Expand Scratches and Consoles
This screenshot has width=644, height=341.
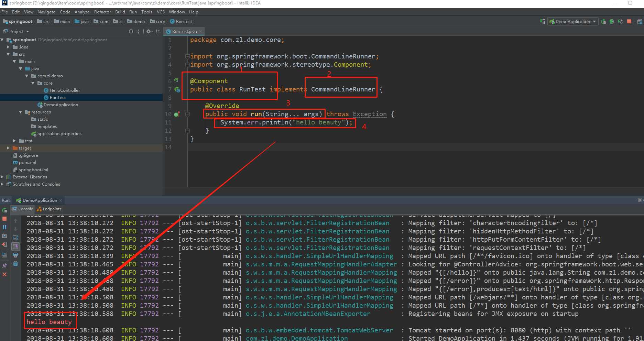[2, 184]
